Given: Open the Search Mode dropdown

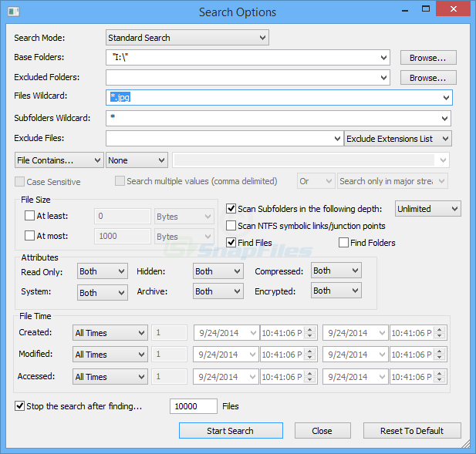Looking at the screenshot, I should pyautogui.click(x=187, y=38).
